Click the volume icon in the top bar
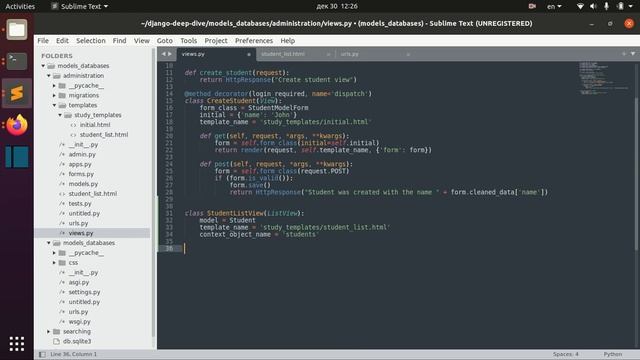640x360 pixels. [x=593, y=6]
